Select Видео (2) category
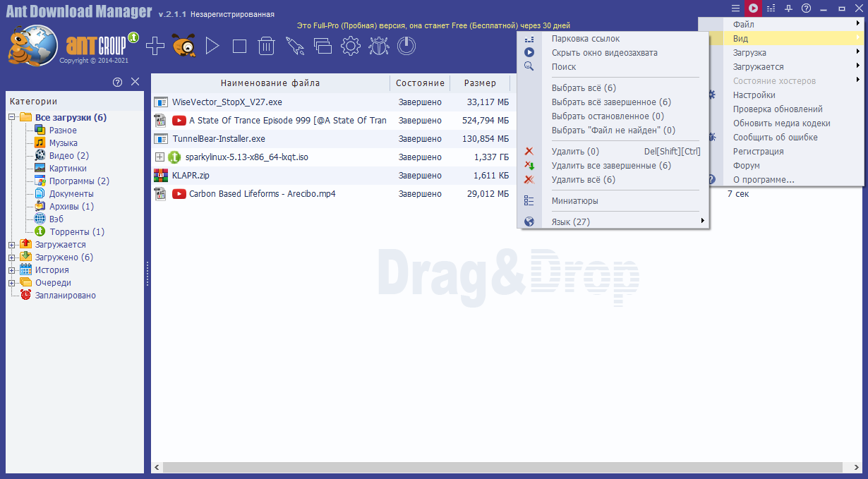This screenshot has width=868, height=479. coord(69,155)
